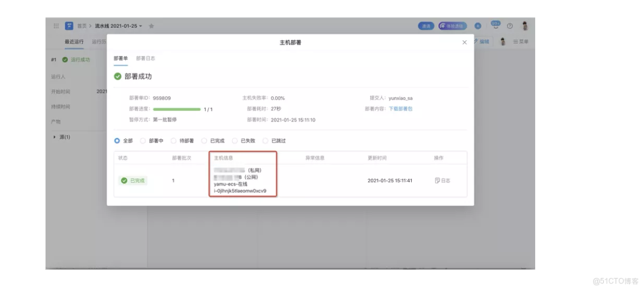Click the 部署批次 column header
644x290 pixels.
pos(182,158)
